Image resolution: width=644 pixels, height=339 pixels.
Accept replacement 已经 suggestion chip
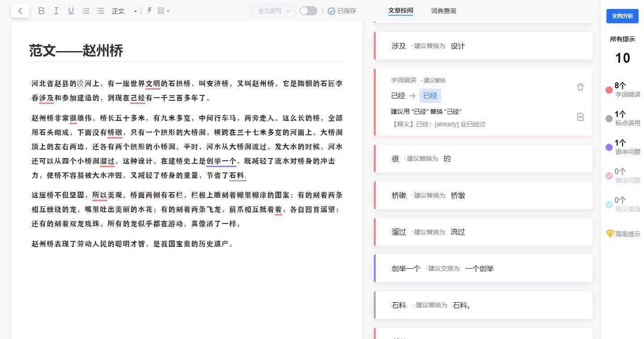point(430,95)
